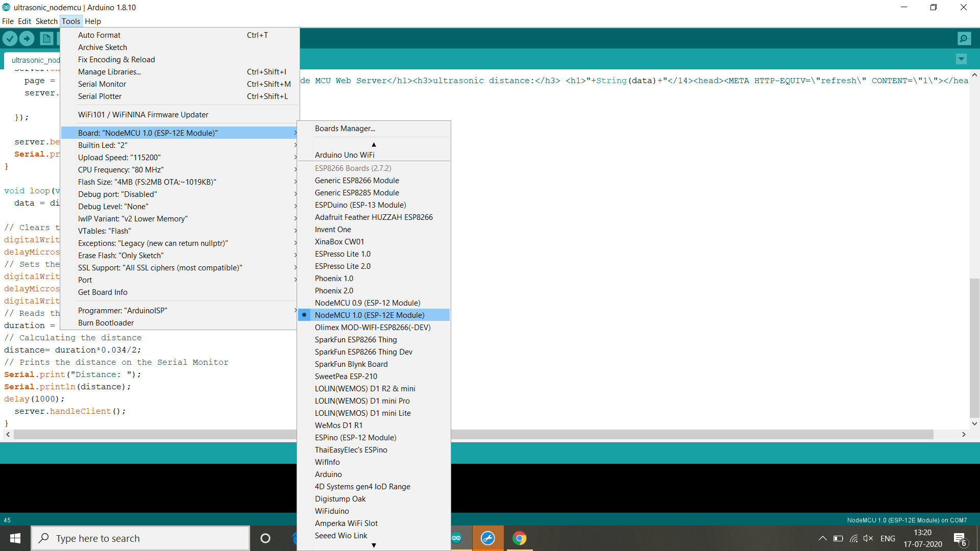Image resolution: width=980 pixels, height=551 pixels.
Task: Open the notification center icon
Action: [960, 538]
